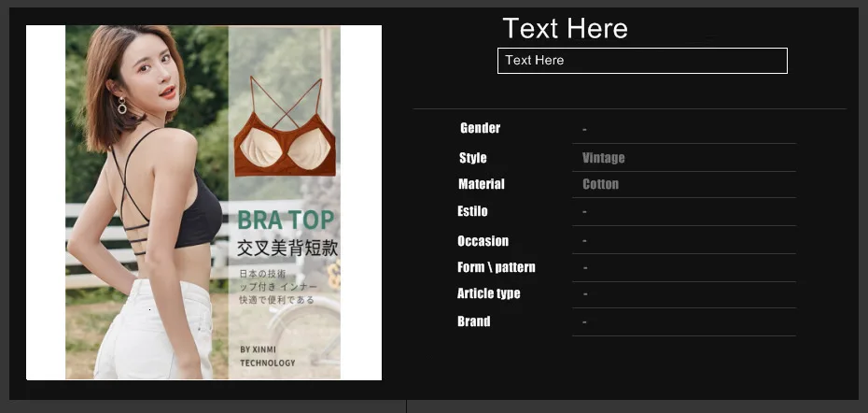Screen dimensions: 868x413
Task: Click the BY XINMI TECHNOLOGY caption
Action: tap(267, 356)
